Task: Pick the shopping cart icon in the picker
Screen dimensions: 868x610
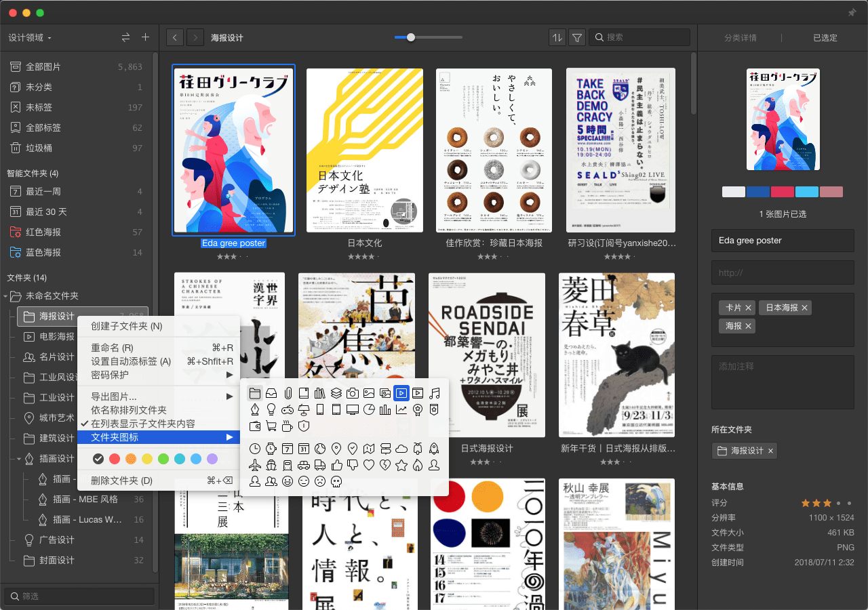Action: [x=271, y=426]
